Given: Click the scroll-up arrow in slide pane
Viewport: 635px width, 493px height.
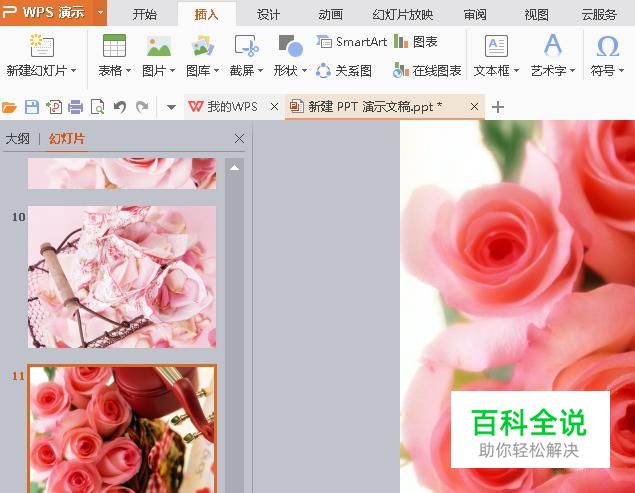Looking at the screenshot, I should tap(234, 168).
